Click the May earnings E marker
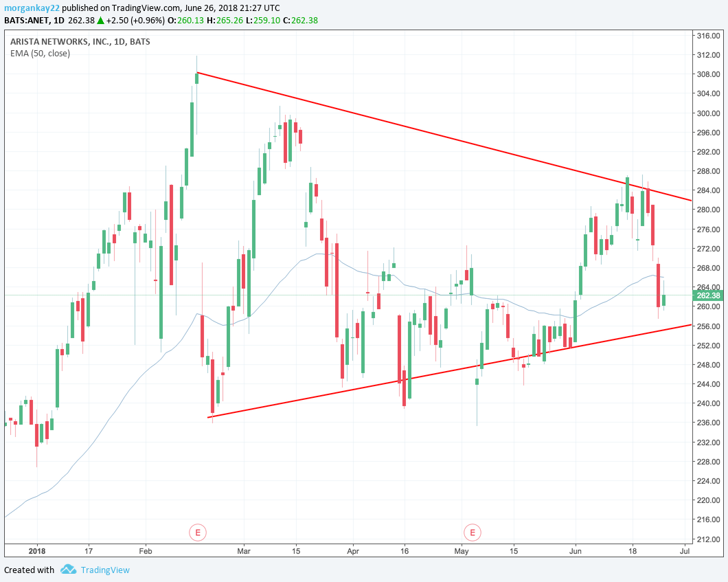 473,533
